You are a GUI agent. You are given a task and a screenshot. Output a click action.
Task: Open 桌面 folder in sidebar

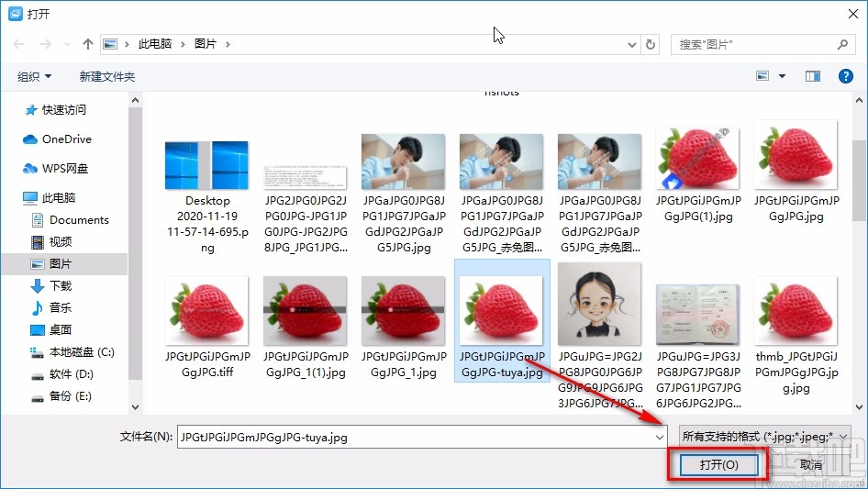coord(51,330)
